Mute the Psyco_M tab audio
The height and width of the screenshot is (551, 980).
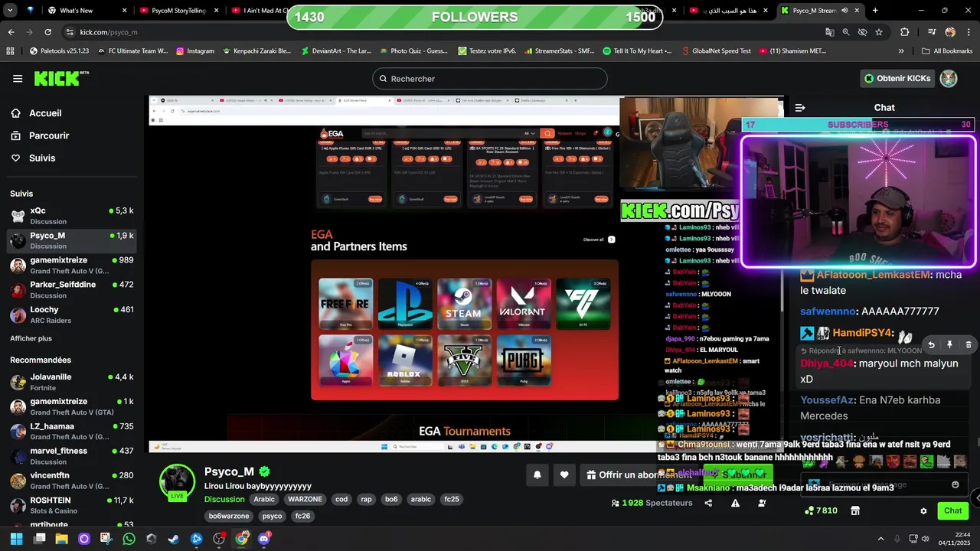844,11
